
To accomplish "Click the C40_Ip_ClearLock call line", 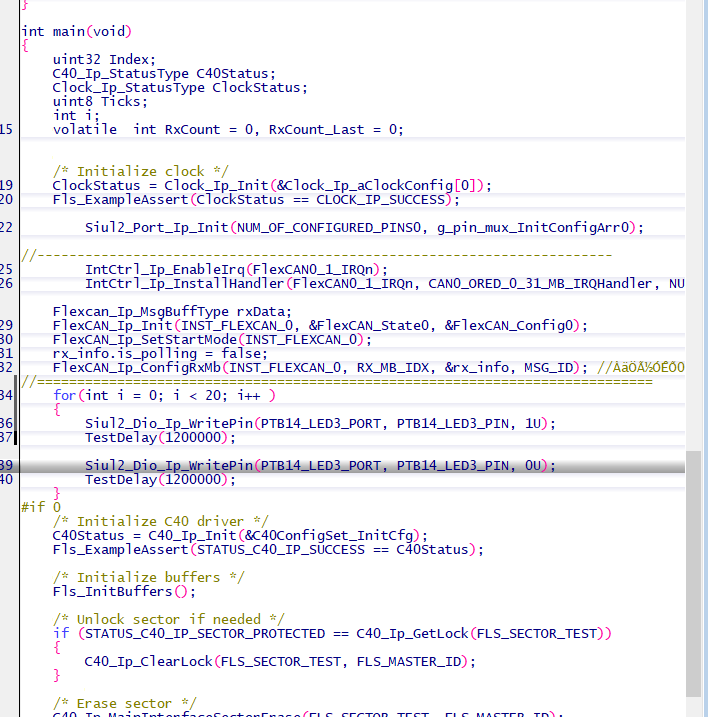I will (280, 662).
